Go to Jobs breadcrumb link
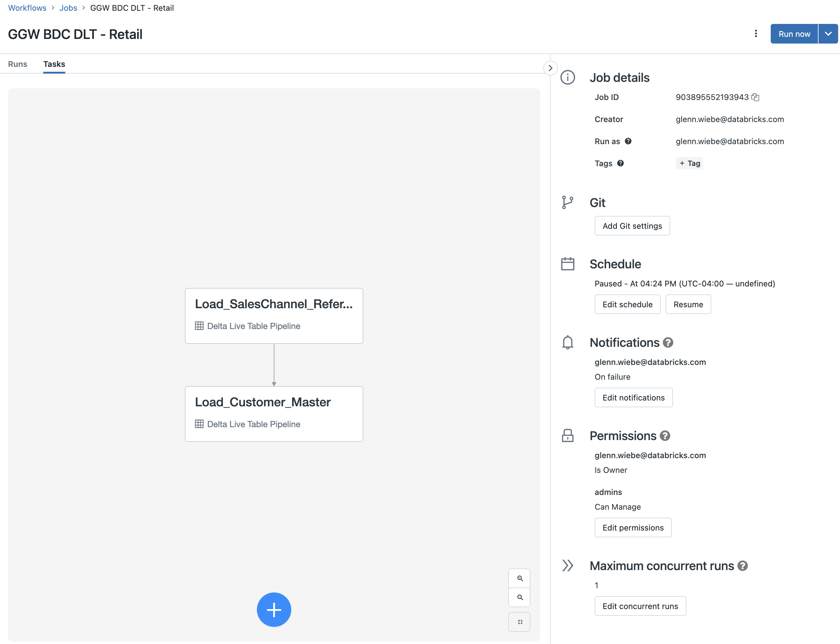Image resolution: width=840 pixels, height=644 pixels. coord(68,8)
